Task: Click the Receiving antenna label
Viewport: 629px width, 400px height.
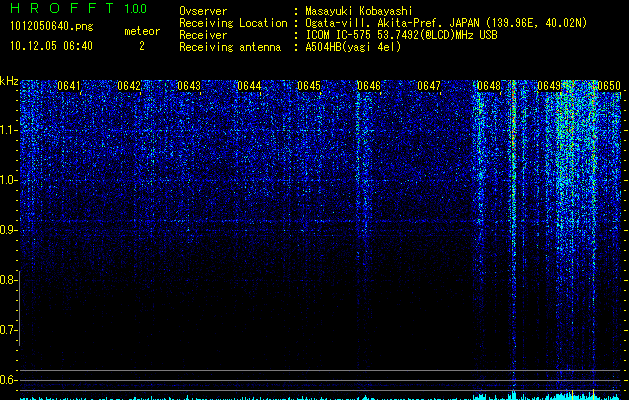Action: pyautogui.click(x=230, y=47)
